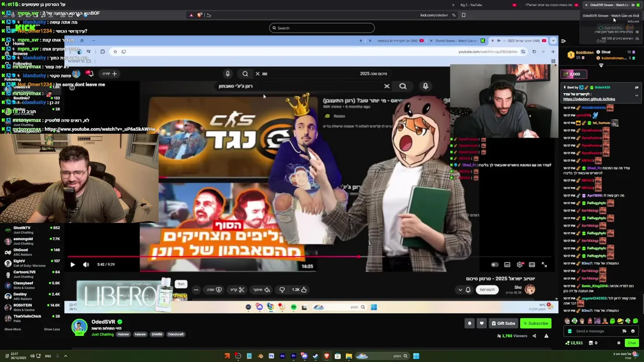
Task: Play the embedded YouTube video
Action: [x=72, y=264]
